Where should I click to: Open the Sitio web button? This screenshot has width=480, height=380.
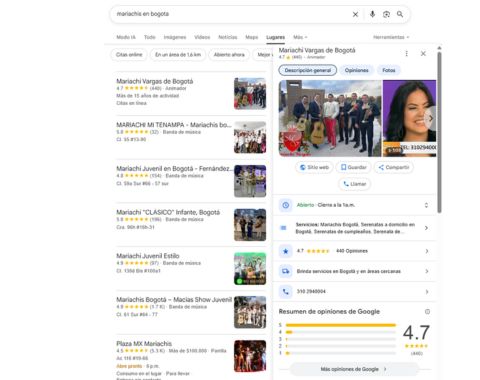pos(314,167)
